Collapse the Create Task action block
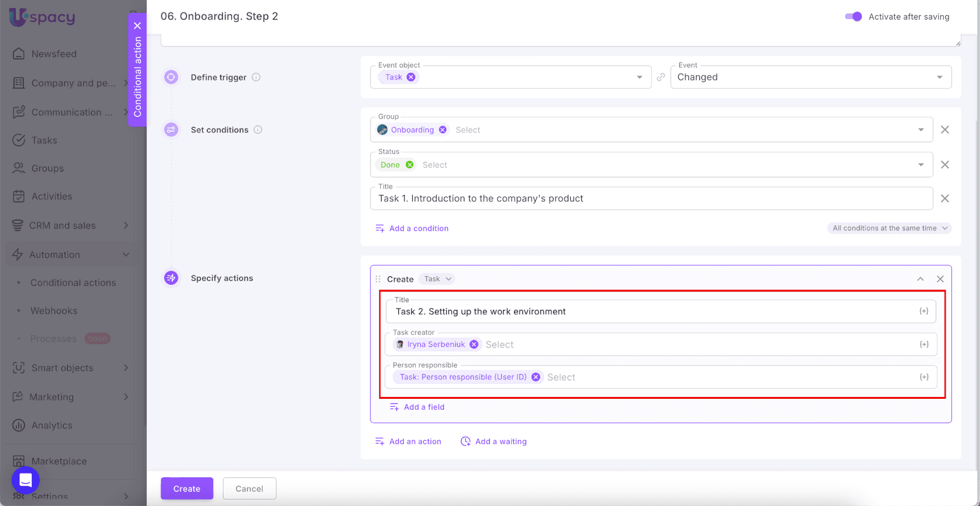 click(920, 279)
